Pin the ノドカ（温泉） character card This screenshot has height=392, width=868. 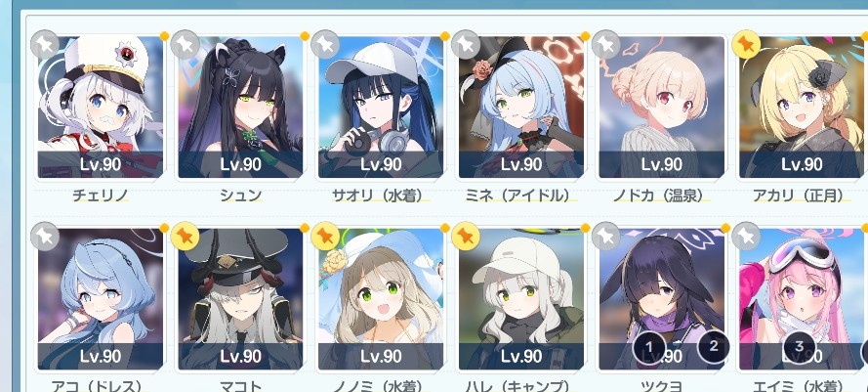pyautogui.click(x=606, y=44)
